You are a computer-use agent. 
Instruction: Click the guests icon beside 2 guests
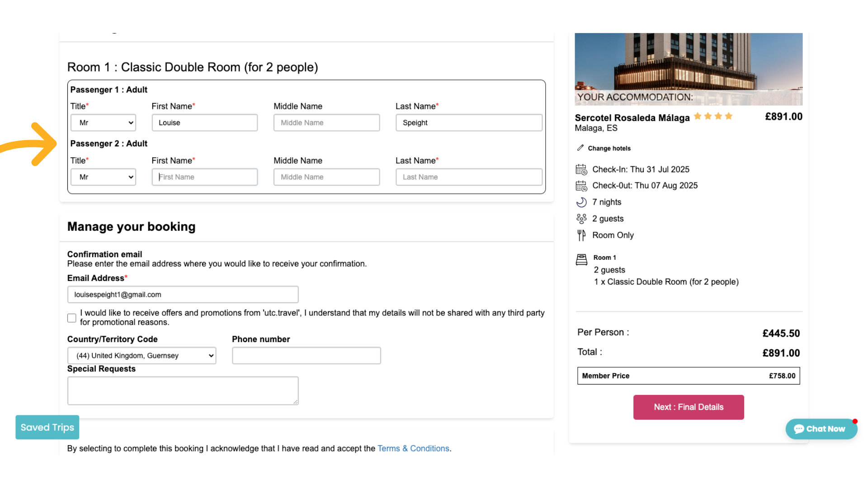(581, 218)
